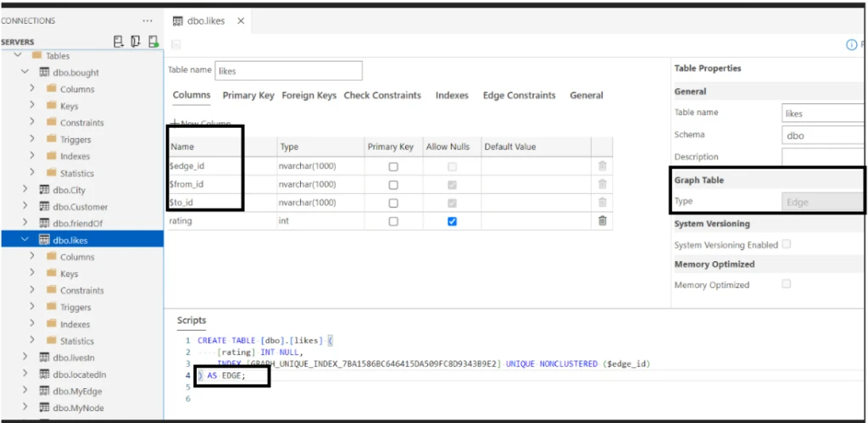Switch to the Foreign Keys tab
Image resolution: width=868 pixels, height=423 pixels.
click(309, 96)
